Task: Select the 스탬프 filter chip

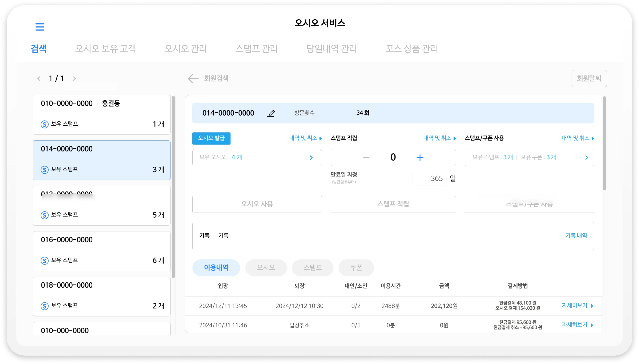Action: [313, 268]
